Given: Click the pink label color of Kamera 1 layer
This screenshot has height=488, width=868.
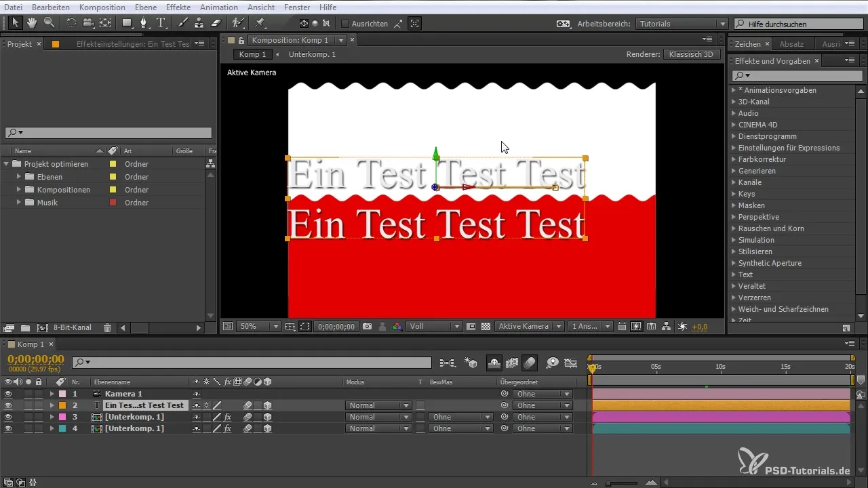Looking at the screenshot, I should 62,394.
